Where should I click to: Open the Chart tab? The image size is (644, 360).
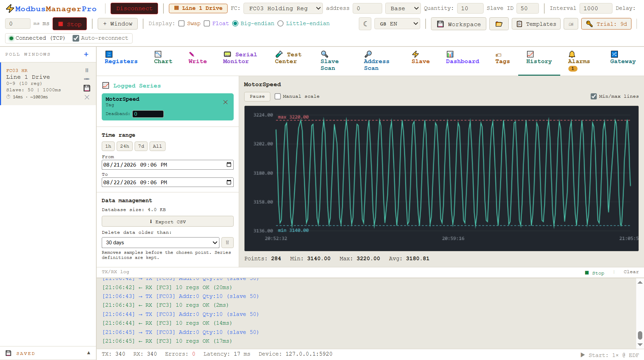[x=163, y=58]
